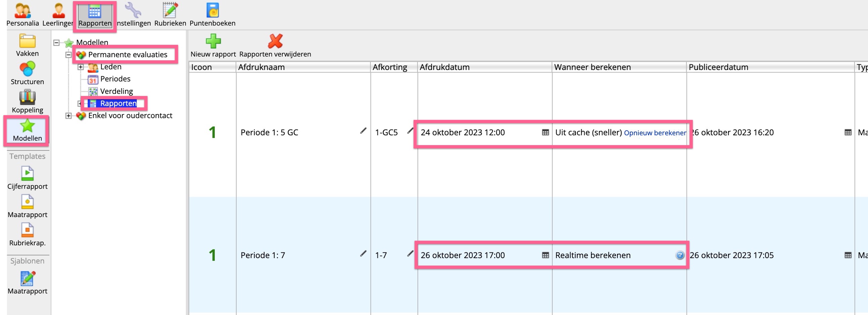The image size is (868, 315).
Task: Open calendar for 24 oktober 2023 12:00 Afdrukdatum
Action: (545, 133)
